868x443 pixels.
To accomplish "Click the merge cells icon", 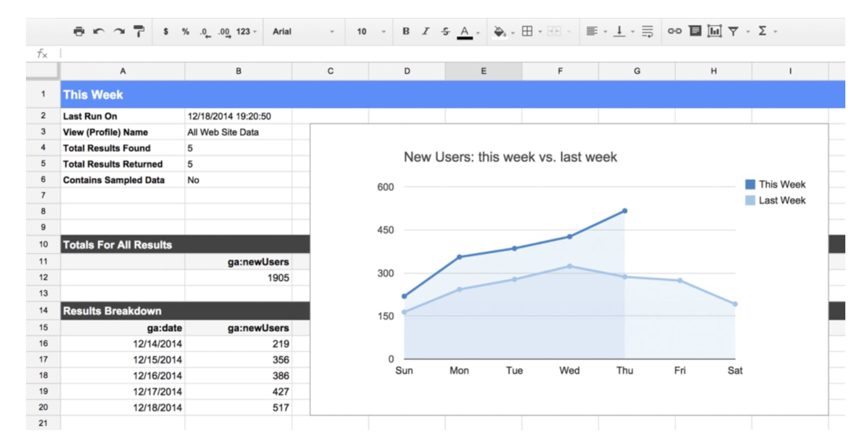I will [554, 31].
